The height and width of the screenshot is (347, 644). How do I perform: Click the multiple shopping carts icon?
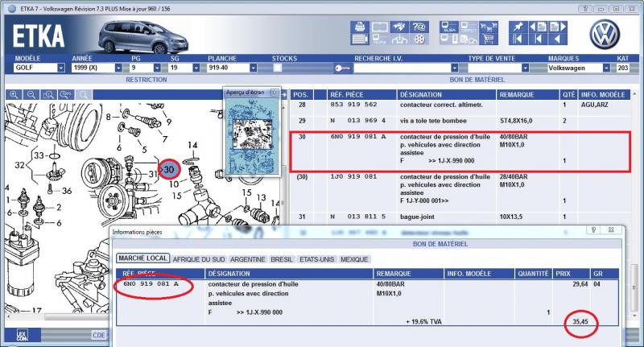pos(489,27)
